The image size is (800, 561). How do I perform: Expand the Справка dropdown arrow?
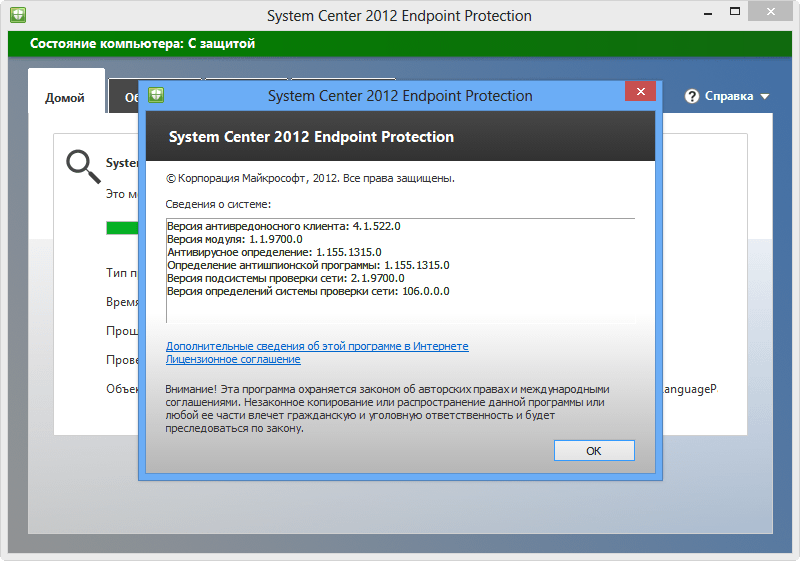(764, 96)
